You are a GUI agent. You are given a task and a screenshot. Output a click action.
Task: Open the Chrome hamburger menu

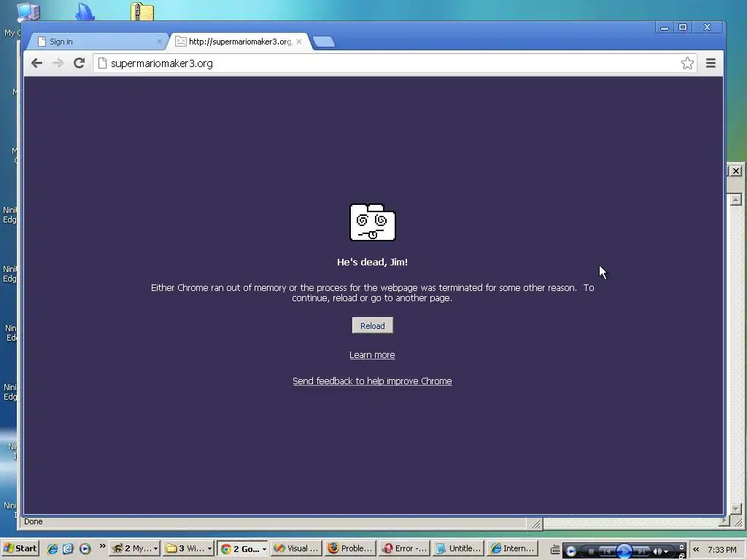[711, 63]
